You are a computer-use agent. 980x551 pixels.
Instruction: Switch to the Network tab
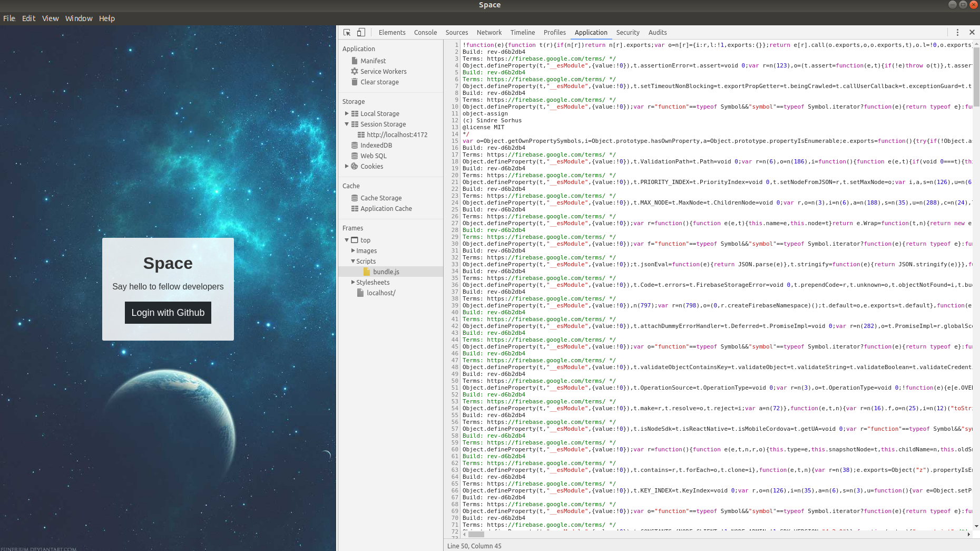[x=488, y=32]
